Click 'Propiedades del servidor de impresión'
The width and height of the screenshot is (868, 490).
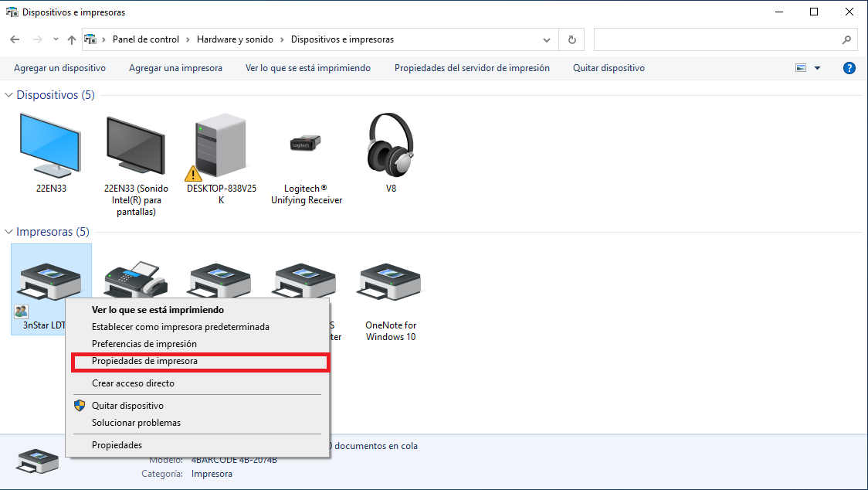[x=472, y=68]
